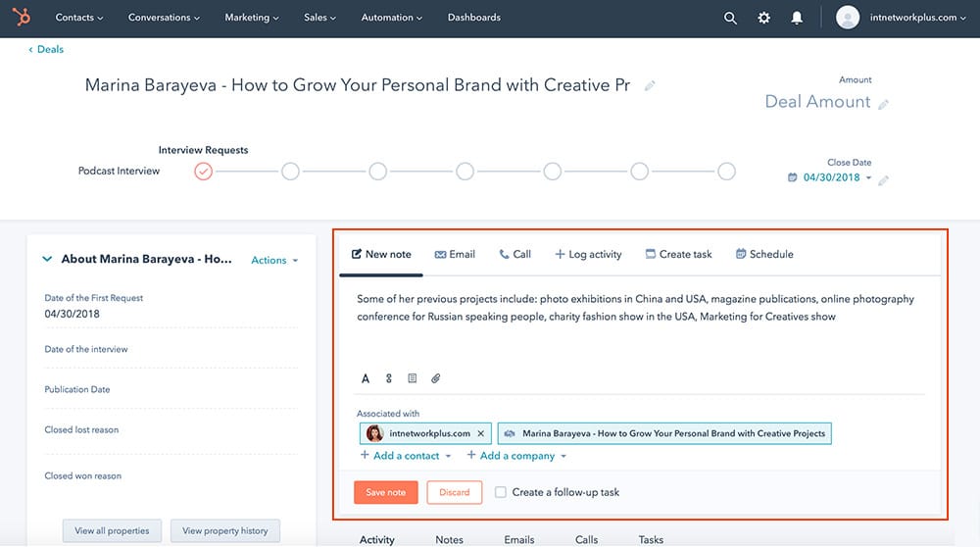
Task: Switch to the Log activity tab
Action: pyautogui.click(x=588, y=255)
